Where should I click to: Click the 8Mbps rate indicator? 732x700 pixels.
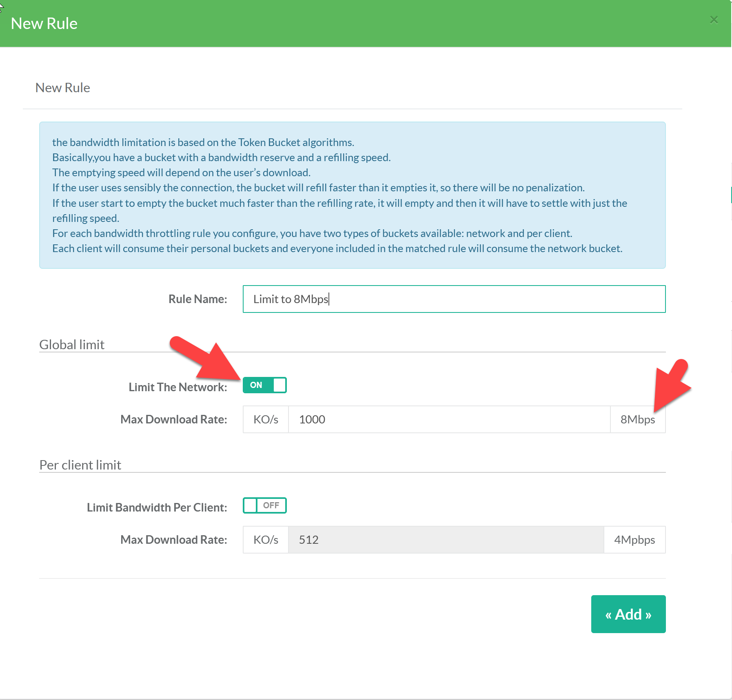pyautogui.click(x=637, y=419)
